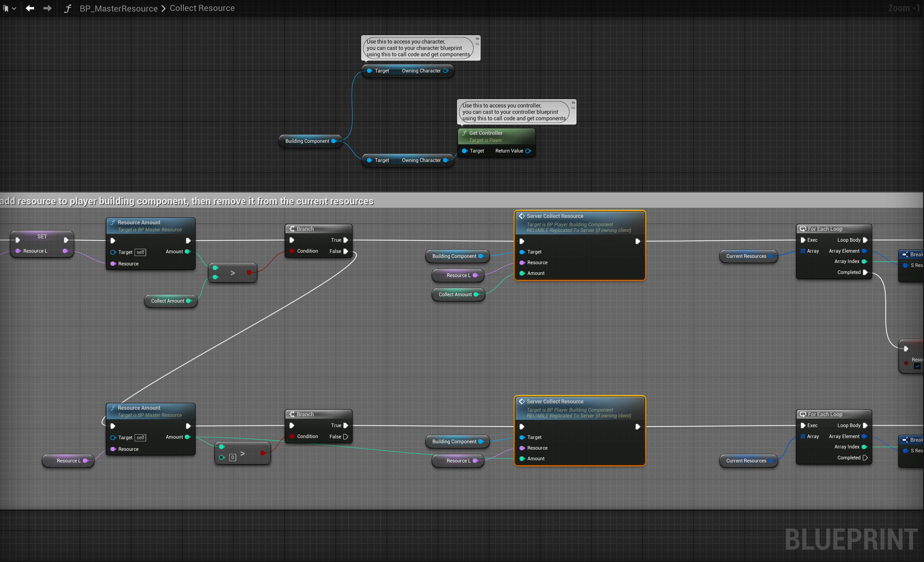Click the Get Controller function icon
This screenshot has height=562, width=924.
click(464, 133)
